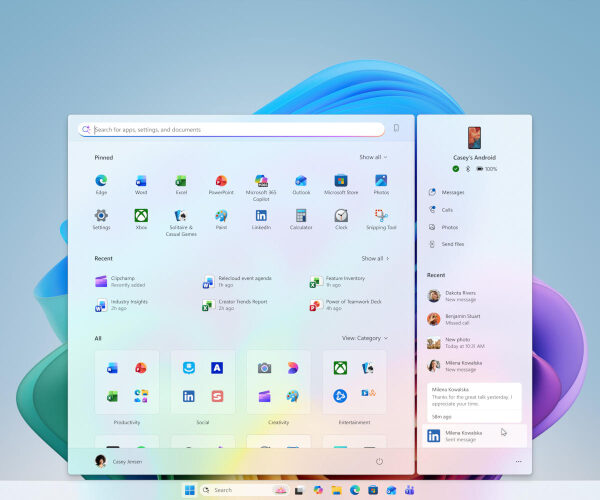Open Microsoft 365 Copilot app
Screen dimensions: 600x500
pyautogui.click(x=261, y=187)
